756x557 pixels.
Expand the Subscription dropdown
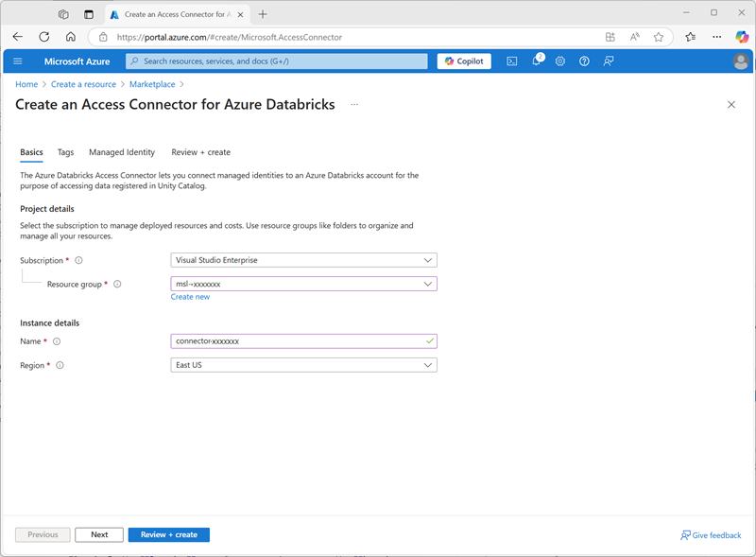click(x=303, y=260)
